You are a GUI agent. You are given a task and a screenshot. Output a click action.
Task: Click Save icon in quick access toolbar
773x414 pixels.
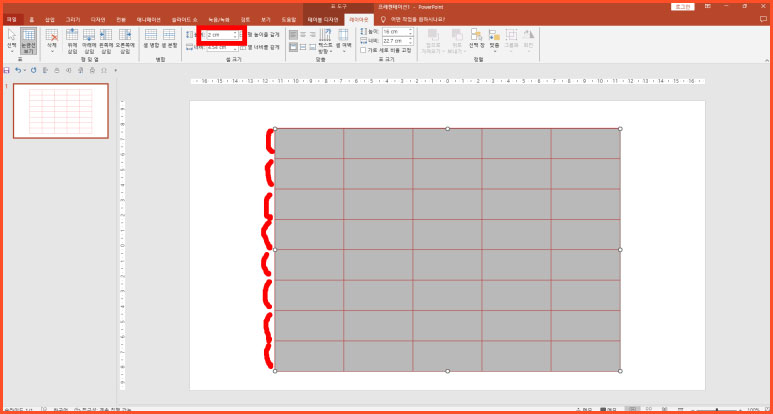(7, 70)
